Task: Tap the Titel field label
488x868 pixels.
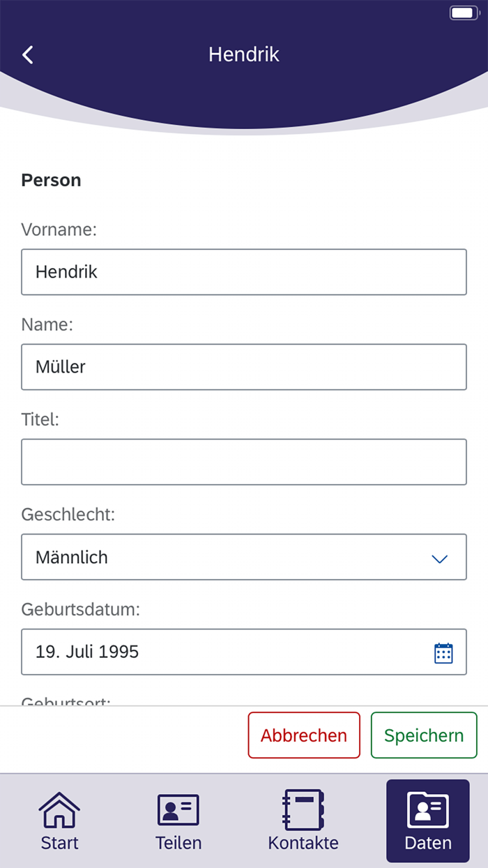Action: point(40,420)
